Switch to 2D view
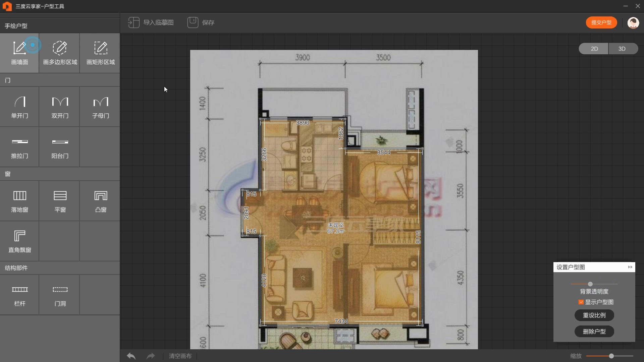 coord(594,49)
